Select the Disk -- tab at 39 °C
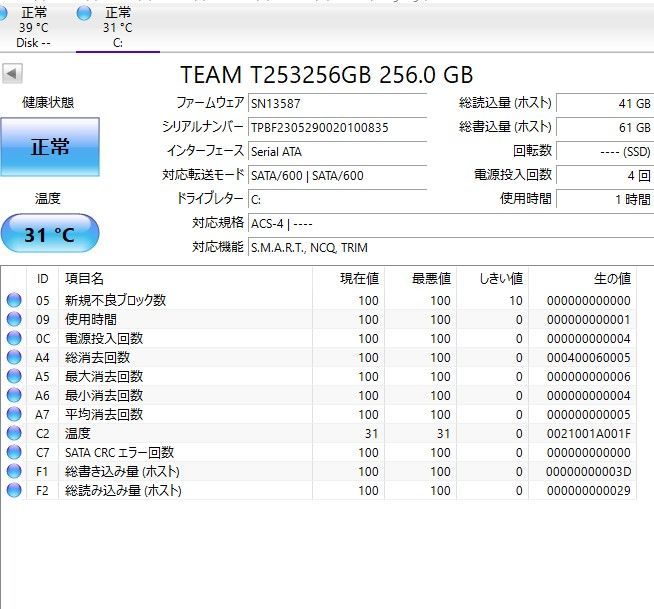Screen dimensions: 654x609 33,27
